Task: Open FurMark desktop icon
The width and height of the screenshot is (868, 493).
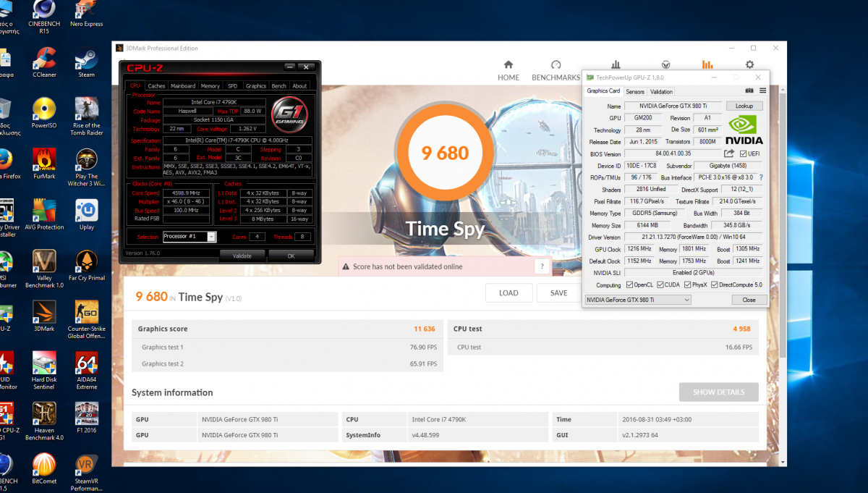Action: point(44,164)
